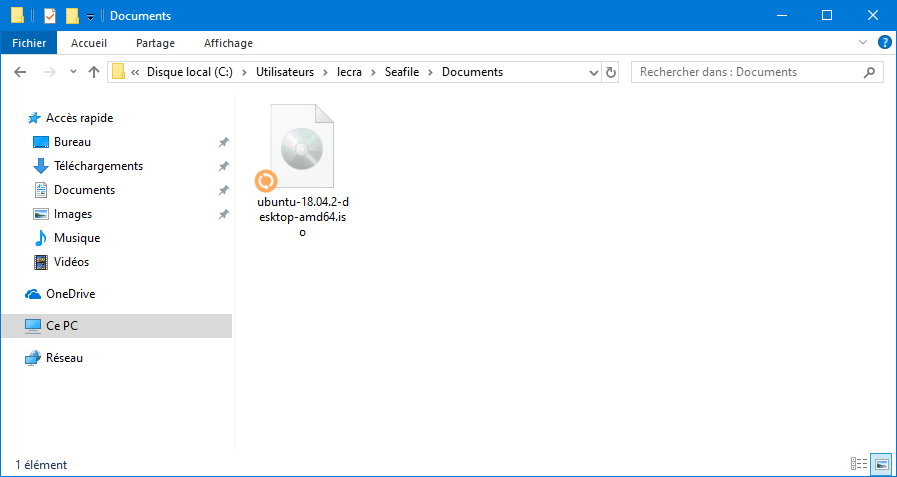Navigate to Disque local (C:) breadcrumb
Screen dimensions: 897x477
pos(190,72)
